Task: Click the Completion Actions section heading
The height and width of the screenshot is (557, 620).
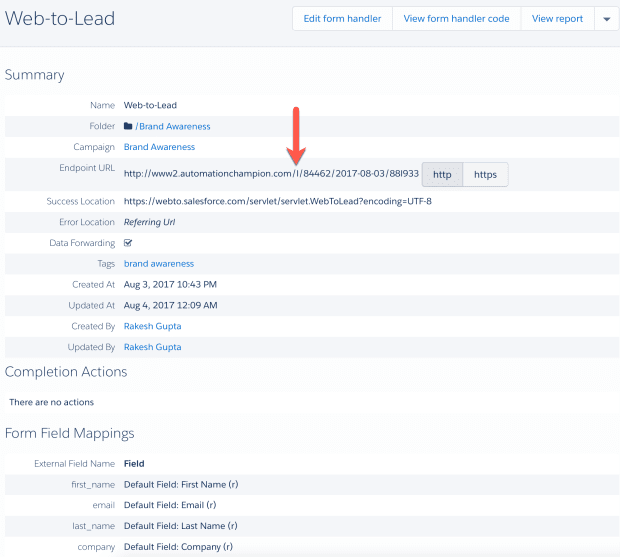Action: click(66, 372)
